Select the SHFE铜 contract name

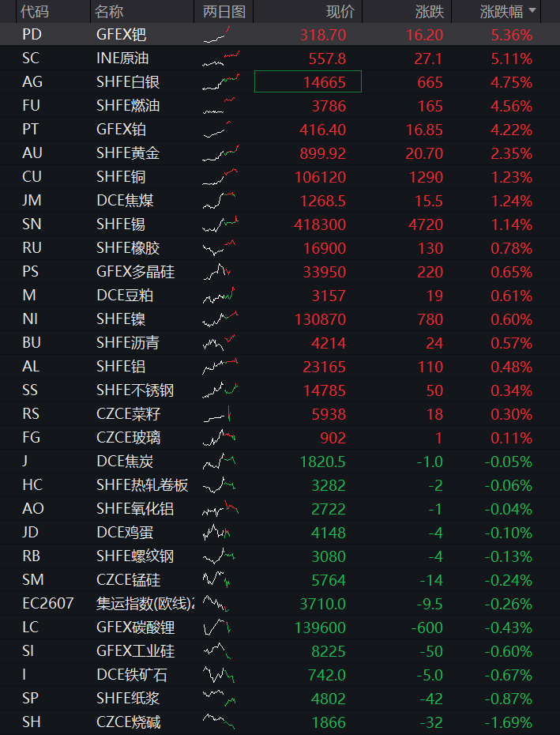coord(121,177)
